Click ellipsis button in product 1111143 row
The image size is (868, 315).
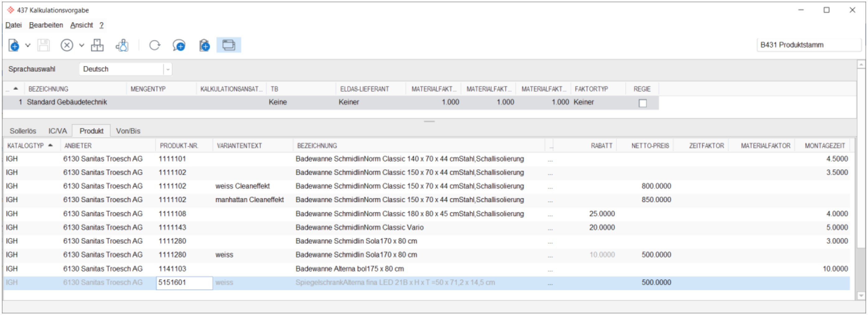pyautogui.click(x=550, y=228)
